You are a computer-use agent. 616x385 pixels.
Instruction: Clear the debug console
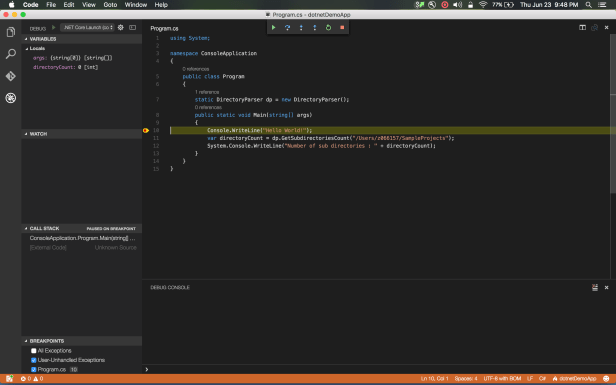click(x=595, y=288)
